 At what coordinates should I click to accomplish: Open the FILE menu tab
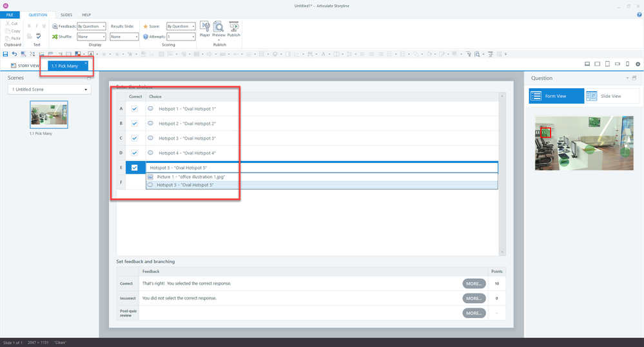click(10, 15)
